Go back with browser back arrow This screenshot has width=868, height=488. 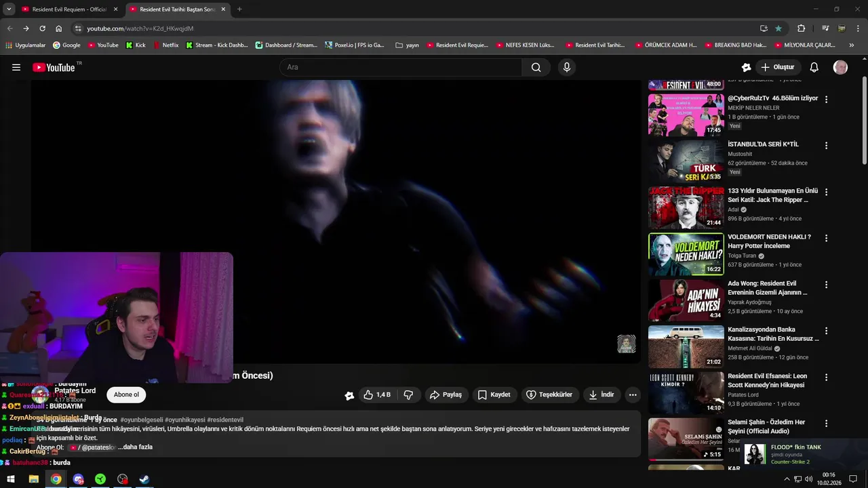9,28
